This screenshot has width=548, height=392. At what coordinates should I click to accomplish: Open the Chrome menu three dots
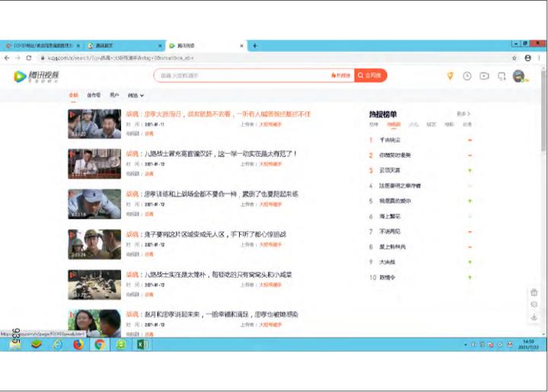[x=539, y=57]
